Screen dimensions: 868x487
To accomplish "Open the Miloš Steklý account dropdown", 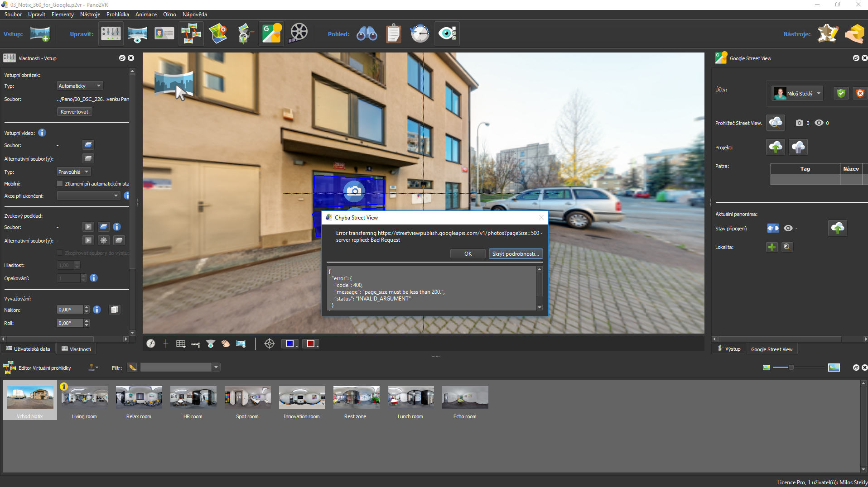I will coord(797,93).
